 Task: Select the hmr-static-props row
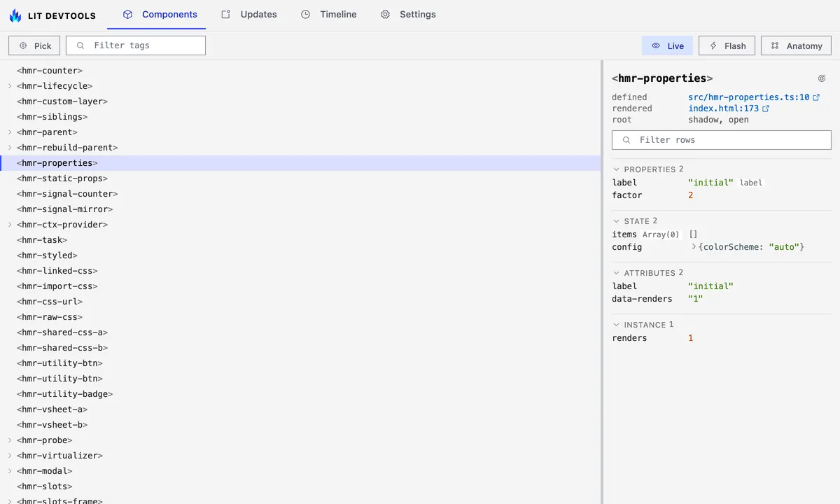tap(300, 178)
